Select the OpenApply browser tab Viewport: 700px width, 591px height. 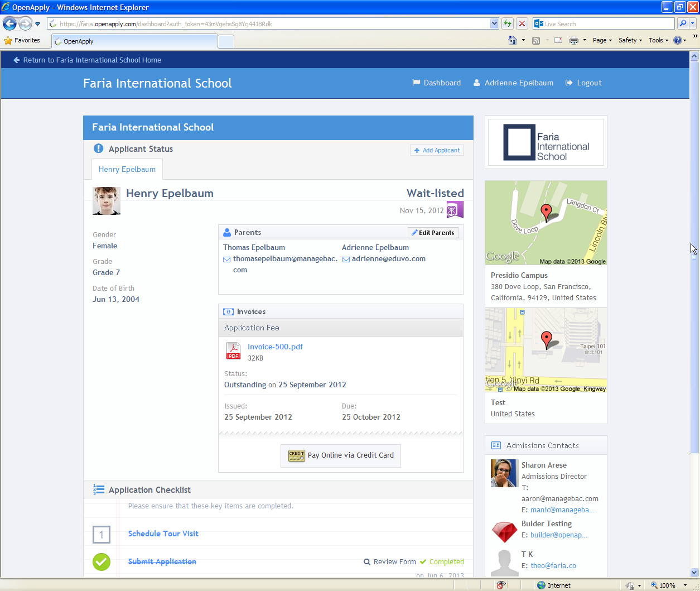134,41
